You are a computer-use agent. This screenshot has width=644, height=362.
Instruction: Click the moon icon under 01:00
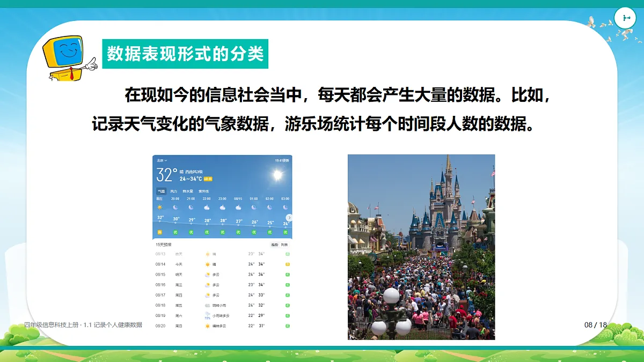[254, 207]
